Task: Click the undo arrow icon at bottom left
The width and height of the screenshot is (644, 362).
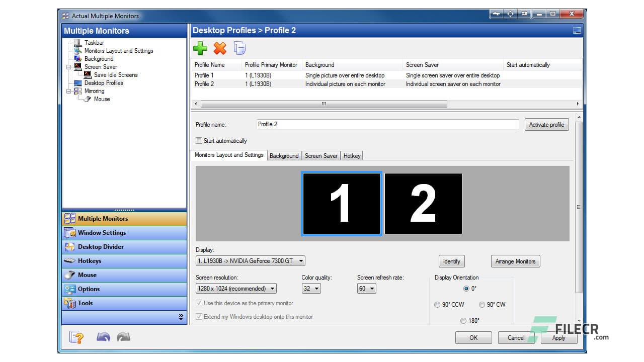Action: 103,337
